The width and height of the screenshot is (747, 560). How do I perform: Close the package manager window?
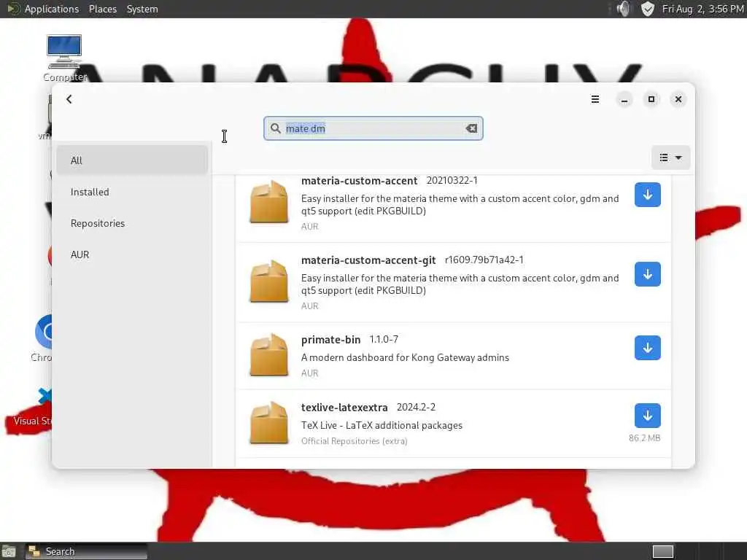678,99
